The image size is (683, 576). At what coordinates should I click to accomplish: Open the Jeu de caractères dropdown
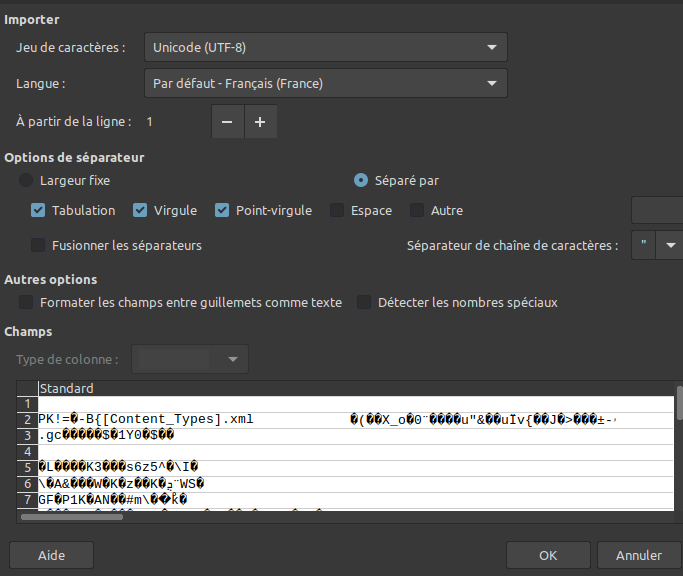pos(325,47)
